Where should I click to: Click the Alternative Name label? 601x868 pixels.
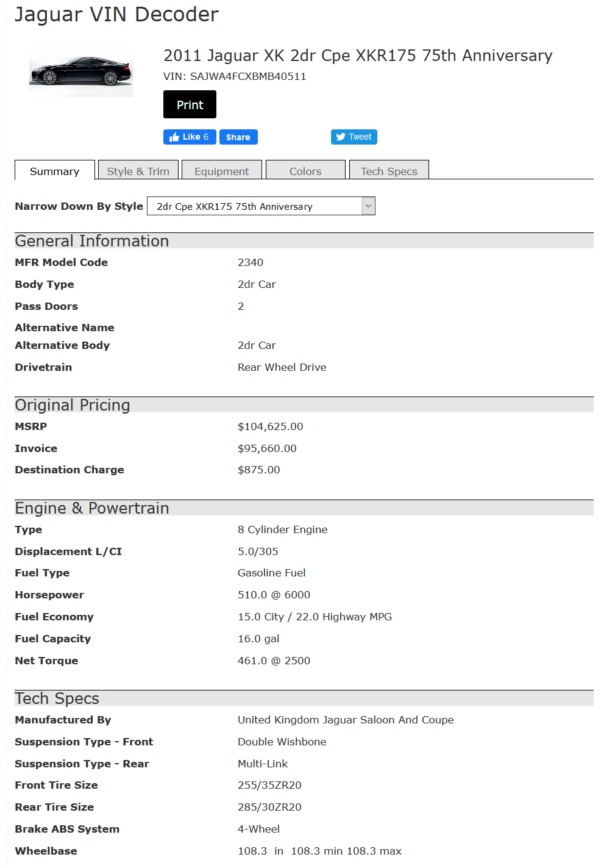click(x=65, y=328)
